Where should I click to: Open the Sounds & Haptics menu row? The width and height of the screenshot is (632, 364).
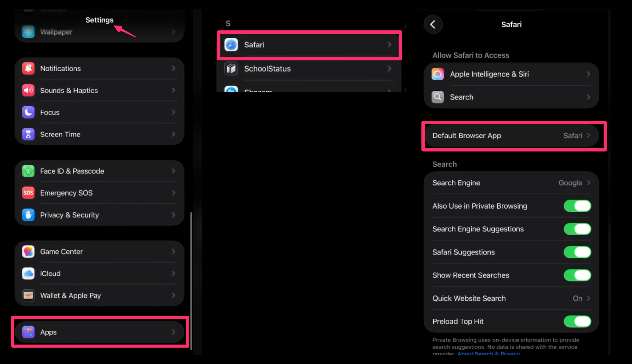pos(100,90)
